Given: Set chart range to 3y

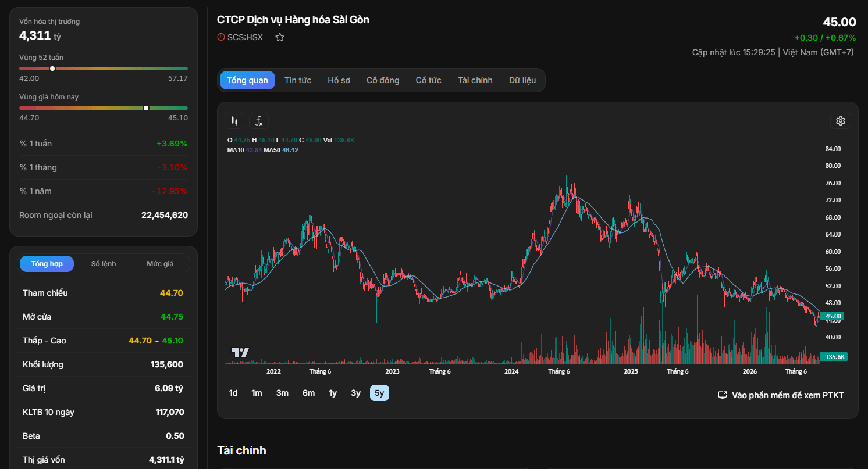Looking at the screenshot, I should pyautogui.click(x=356, y=393).
